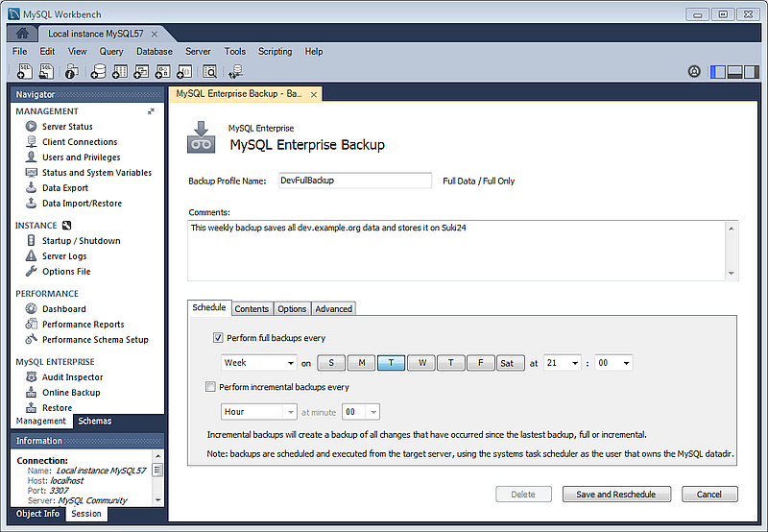Create new view toolbar icon
This screenshot has height=532, width=768.
[x=141, y=71]
